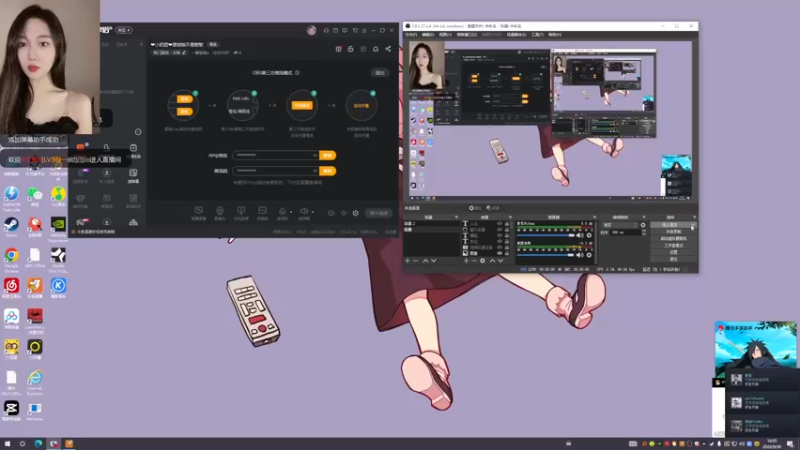
Task: Open the Docks menu in OBS
Action: click(x=466, y=35)
